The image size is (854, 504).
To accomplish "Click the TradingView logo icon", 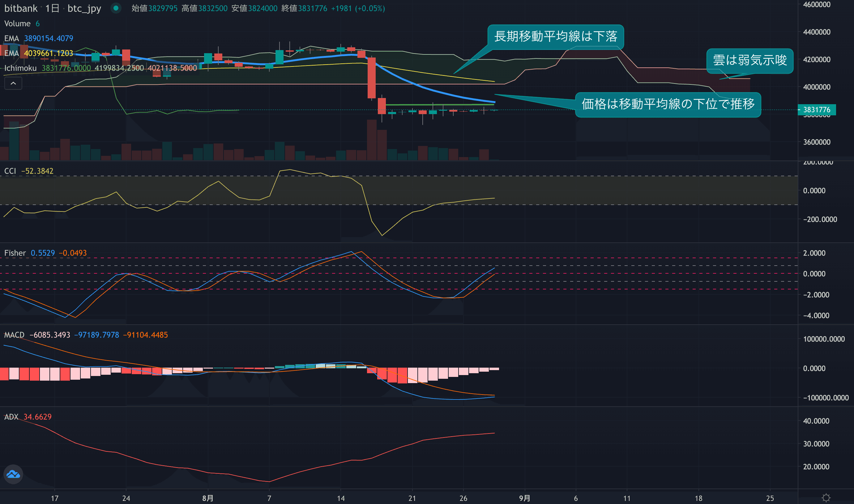I will pos(13,474).
